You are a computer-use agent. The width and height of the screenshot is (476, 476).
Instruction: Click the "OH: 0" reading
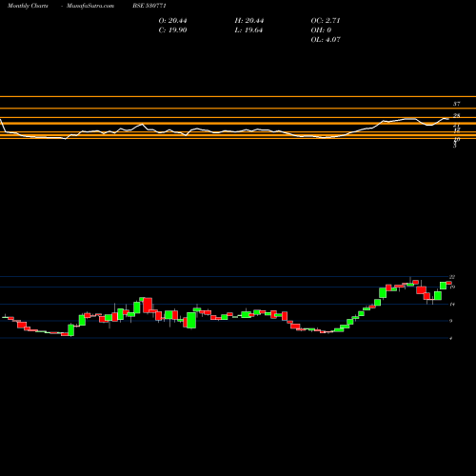[321, 30]
